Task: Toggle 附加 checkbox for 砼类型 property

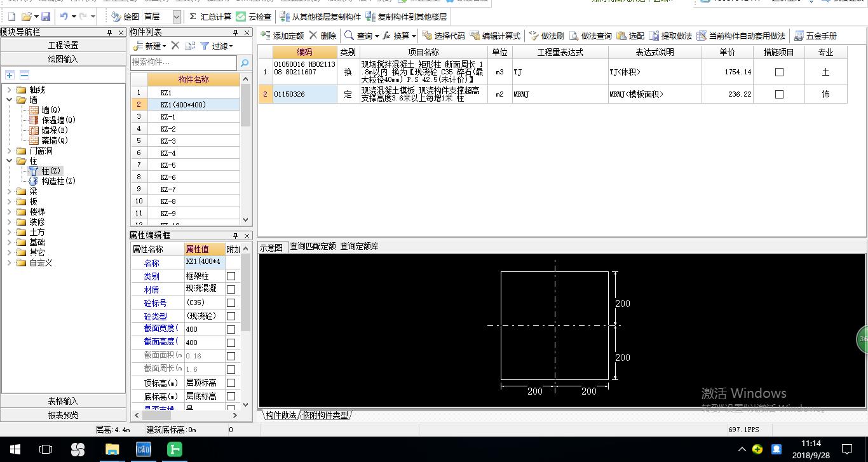Action: coord(231,316)
